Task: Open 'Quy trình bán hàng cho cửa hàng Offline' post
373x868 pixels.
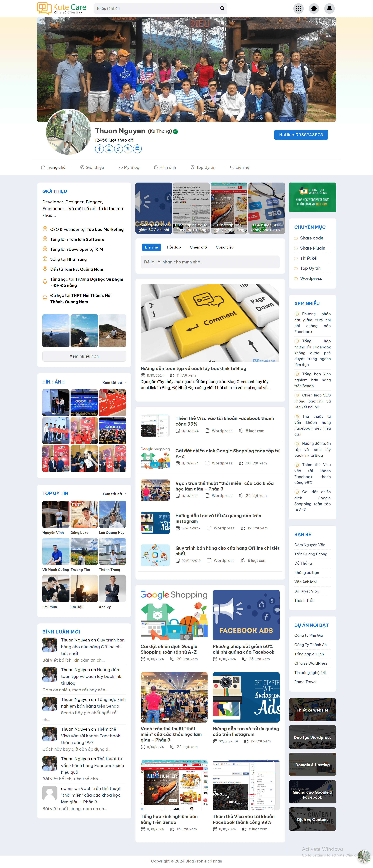Action: pos(227,551)
